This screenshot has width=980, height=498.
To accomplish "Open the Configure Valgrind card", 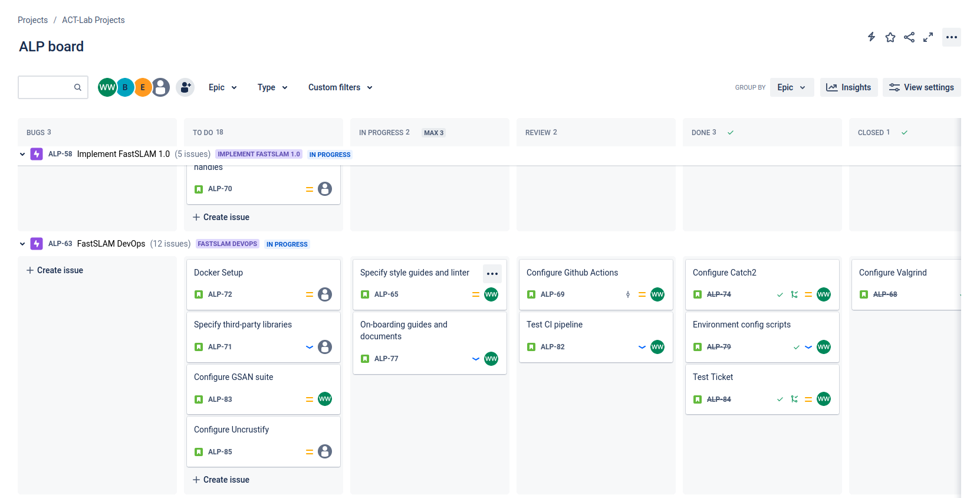I will (x=906, y=284).
